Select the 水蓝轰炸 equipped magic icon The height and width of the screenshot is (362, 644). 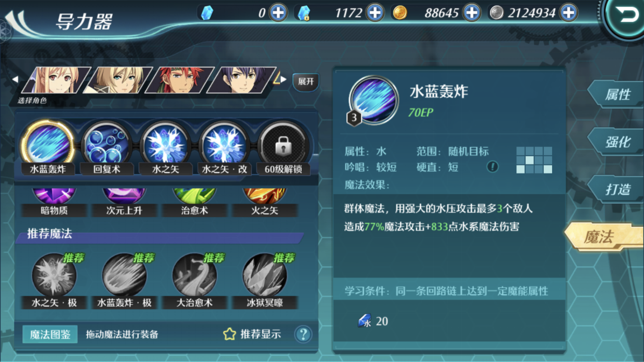click(48, 144)
